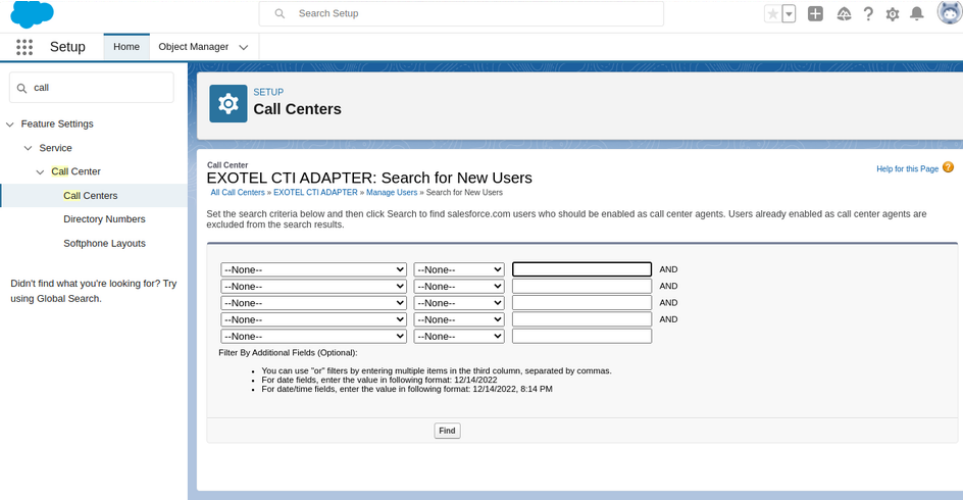Open Directory Numbers in the sidebar
Screen dimensions: 963x500
pos(104,219)
